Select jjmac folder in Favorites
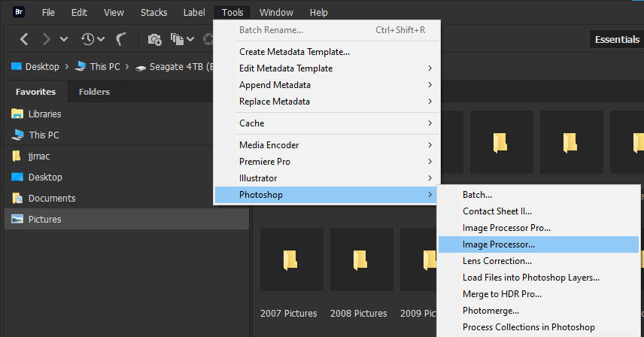644x337 pixels. [x=39, y=156]
